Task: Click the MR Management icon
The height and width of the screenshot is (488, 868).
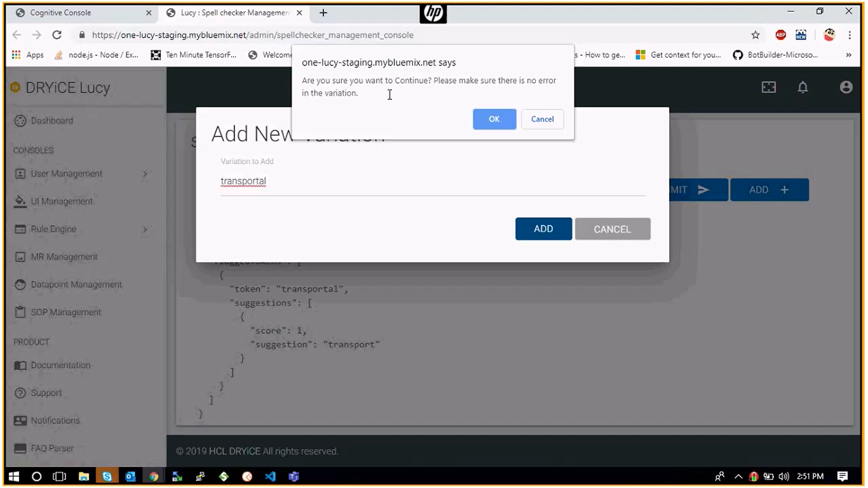Action: click(x=20, y=257)
